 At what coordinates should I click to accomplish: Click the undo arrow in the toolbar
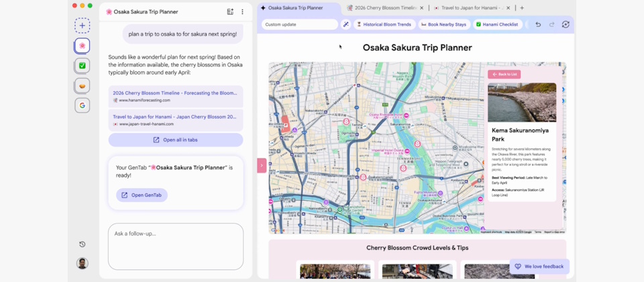click(538, 24)
